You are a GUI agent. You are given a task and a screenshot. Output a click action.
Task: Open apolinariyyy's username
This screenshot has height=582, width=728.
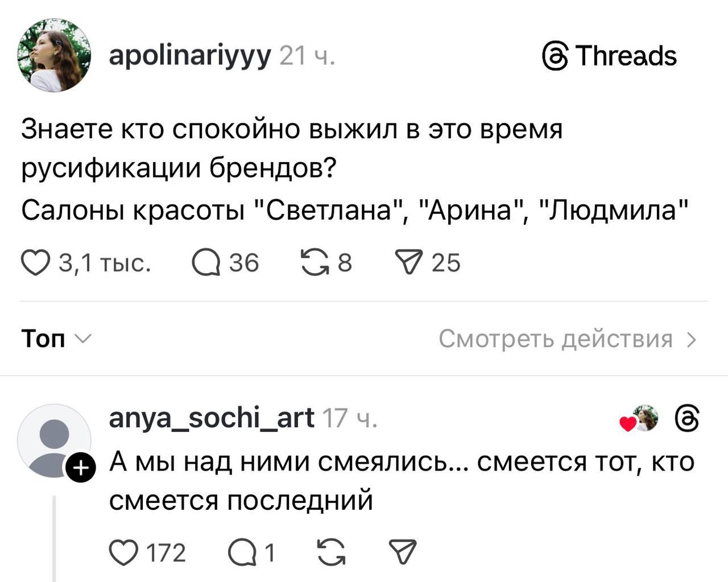[x=189, y=55]
